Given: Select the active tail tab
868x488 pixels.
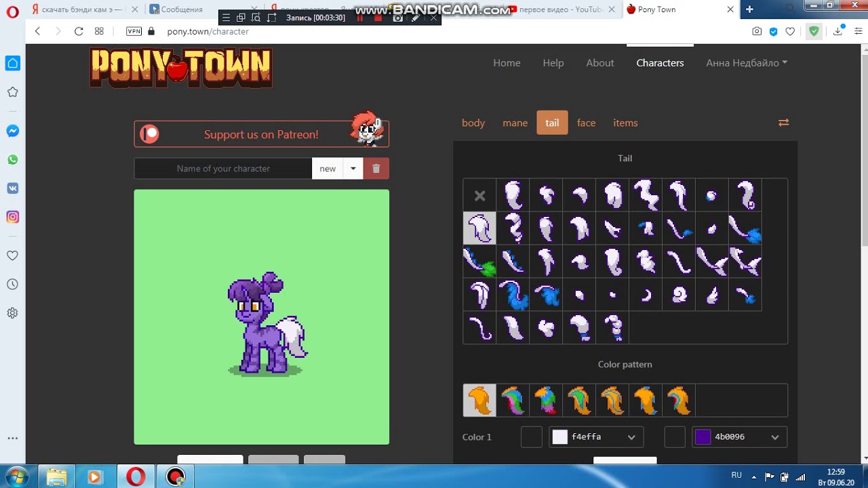Looking at the screenshot, I should point(552,123).
